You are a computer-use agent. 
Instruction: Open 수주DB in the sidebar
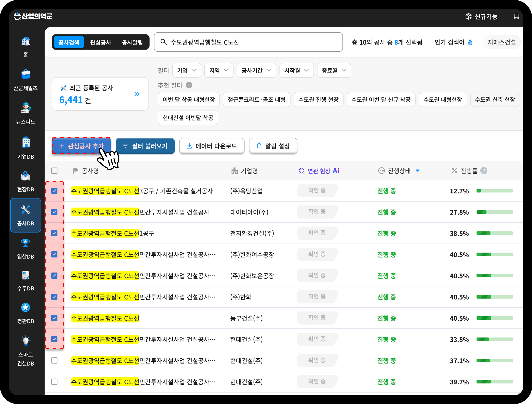pos(25,281)
